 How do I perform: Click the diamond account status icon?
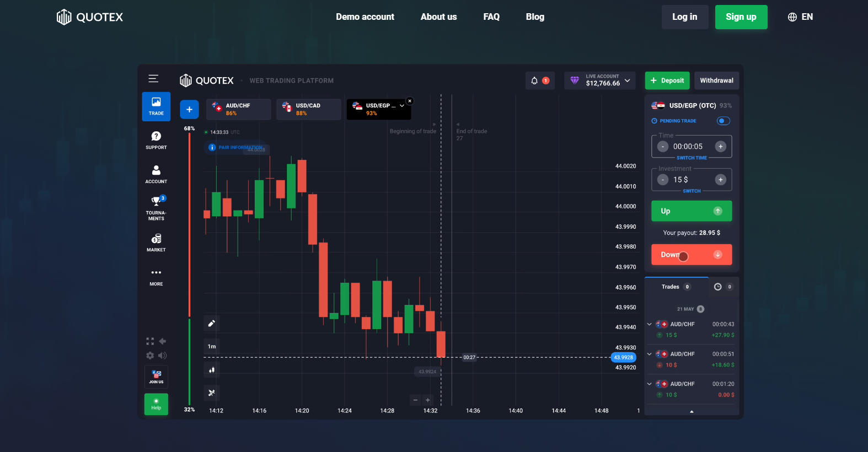(575, 80)
